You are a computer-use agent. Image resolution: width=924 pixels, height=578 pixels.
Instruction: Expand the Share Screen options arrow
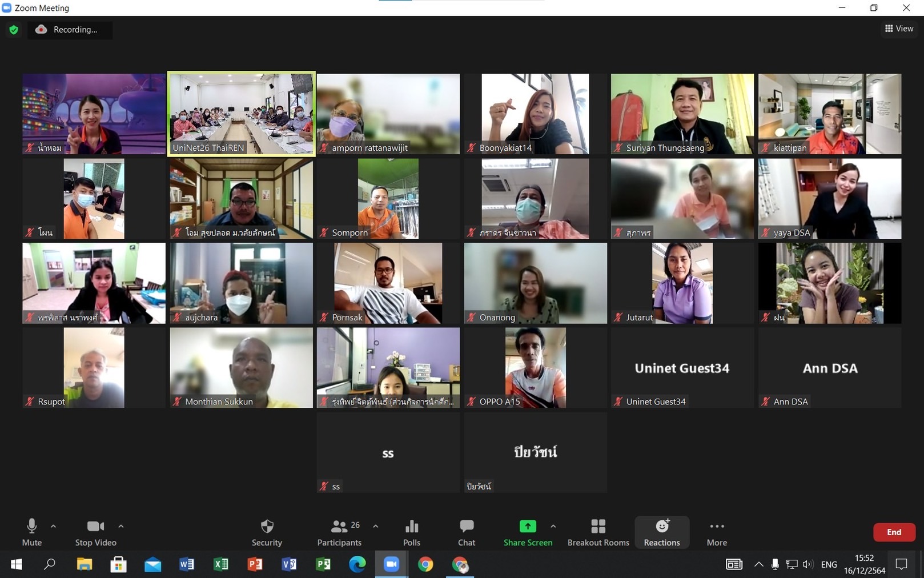553,526
